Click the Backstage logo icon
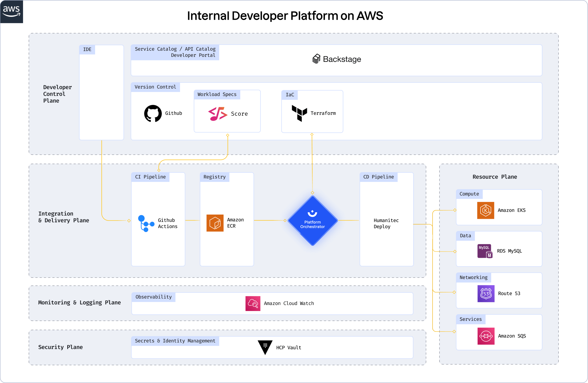 click(x=316, y=59)
